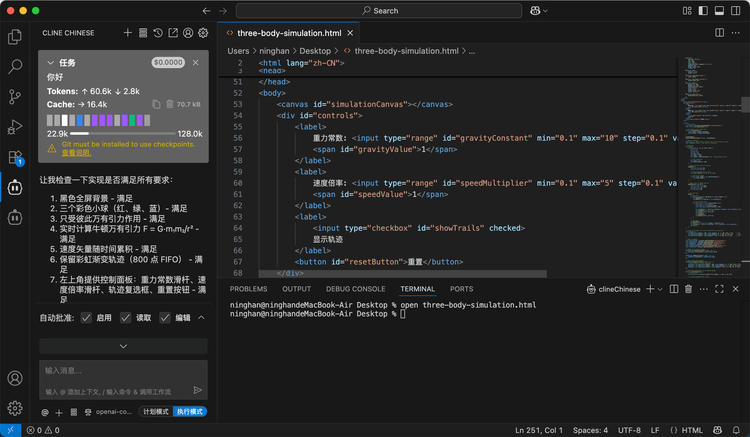750x437 pixels.
Task: Click Spaces: 4 indentation setting
Action: pos(590,430)
